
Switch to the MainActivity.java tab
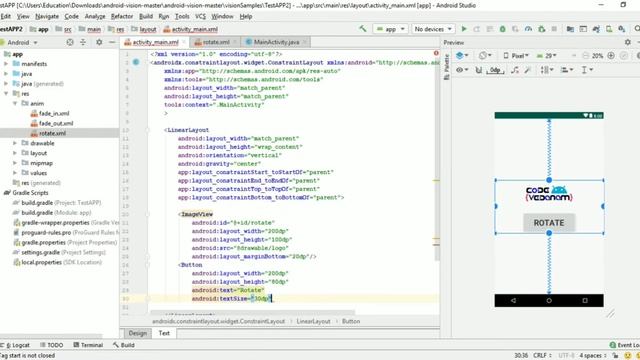point(276,42)
